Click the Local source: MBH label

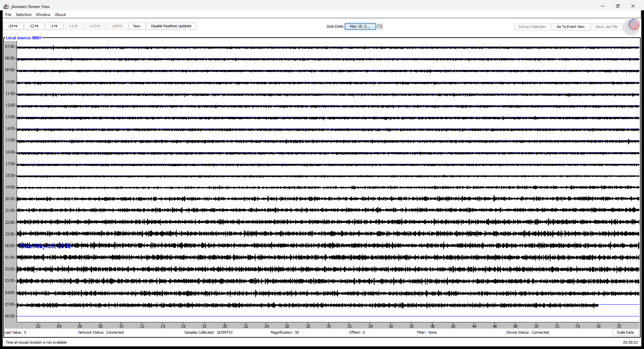(23, 38)
